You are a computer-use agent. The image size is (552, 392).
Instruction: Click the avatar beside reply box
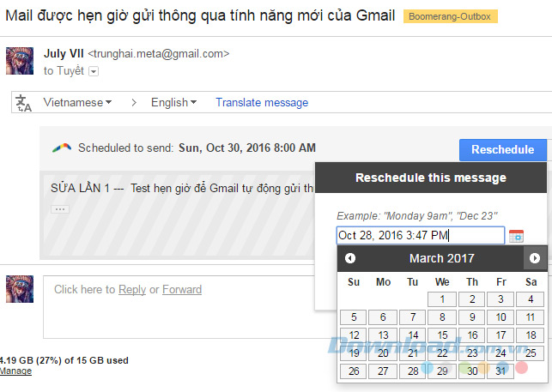[20, 289]
